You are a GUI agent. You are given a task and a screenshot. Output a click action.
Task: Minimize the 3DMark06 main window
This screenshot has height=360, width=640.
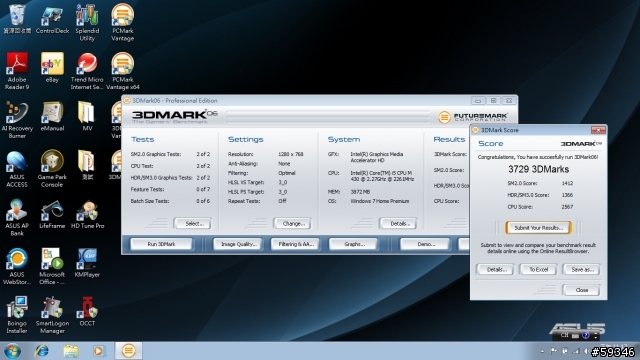[x=478, y=100]
